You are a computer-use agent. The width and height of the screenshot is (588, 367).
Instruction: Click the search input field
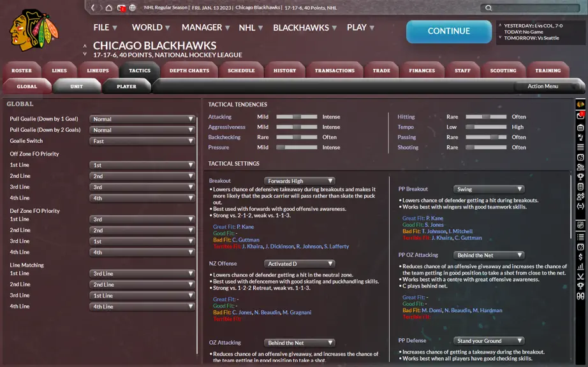pos(530,8)
